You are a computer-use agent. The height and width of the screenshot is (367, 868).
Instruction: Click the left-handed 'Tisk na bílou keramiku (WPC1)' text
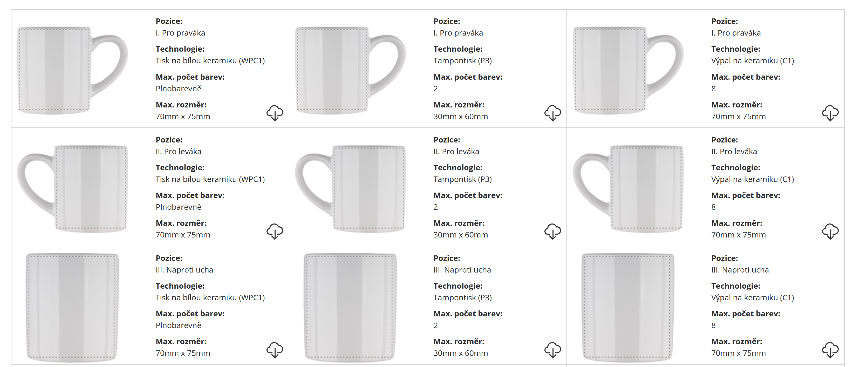click(x=210, y=179)
